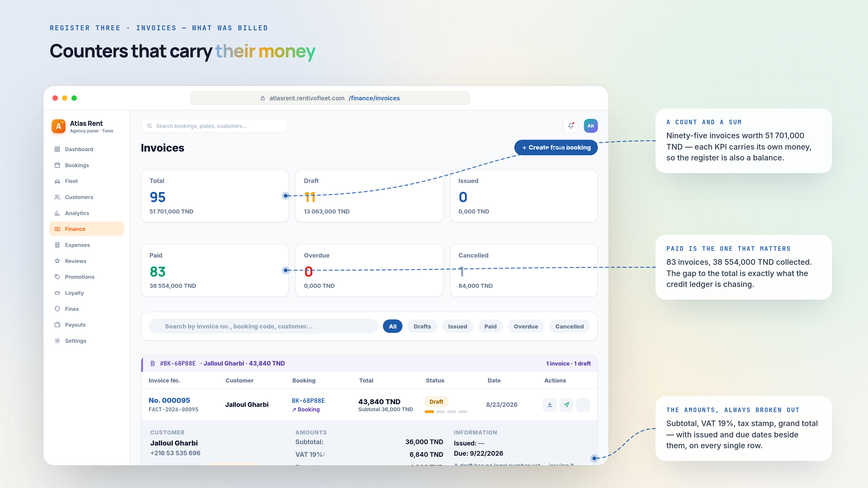The height and width of the screenshot is (488, 868).
Task: Click the FACT-2026-00095 reference
Action: tap(173, 410)
